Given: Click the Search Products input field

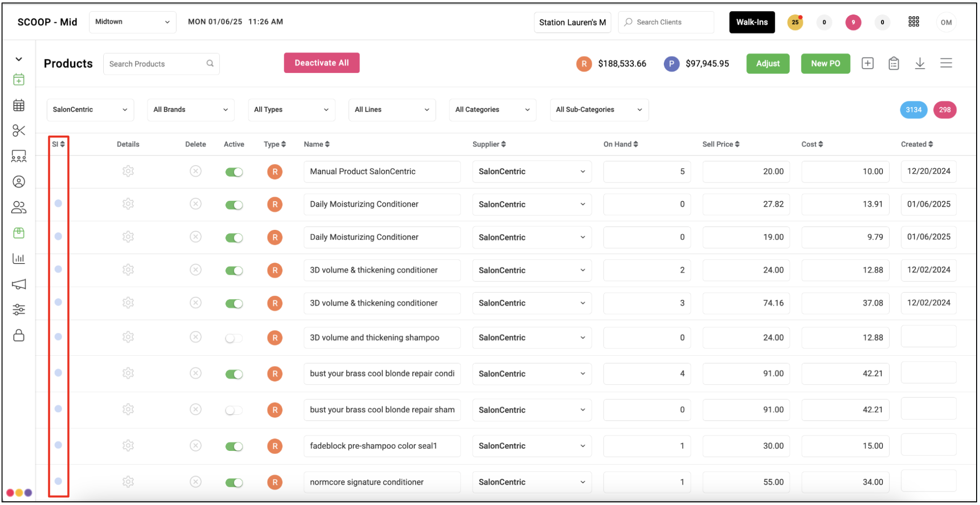Looking at the screenshot, I should pyautogui.click(x=161, y=64).
